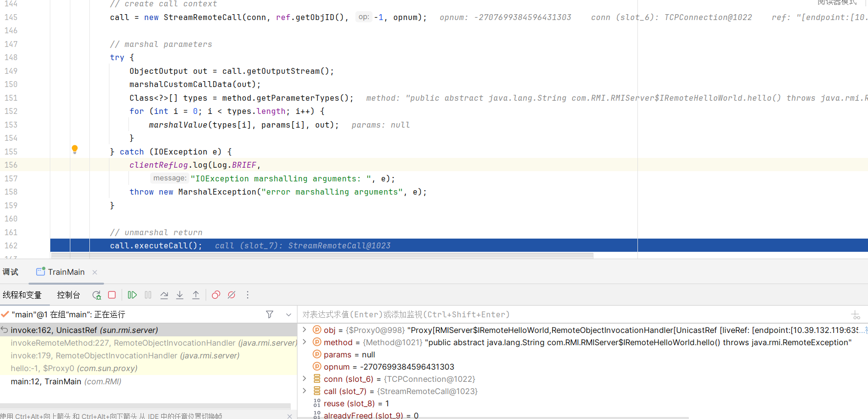868x419 pixels.
Task: Click the 'op:' parameter hint
Action: pos(363,17)
